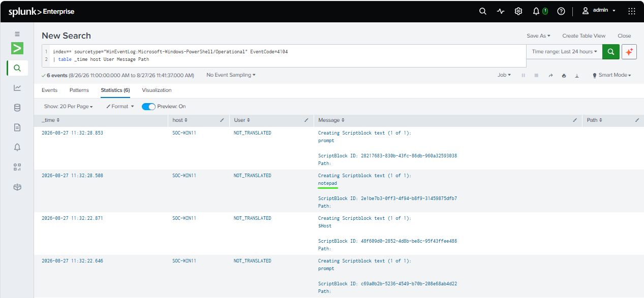Open the Job dropdown menu
644x298 pixels.
(x=504, y=75)
